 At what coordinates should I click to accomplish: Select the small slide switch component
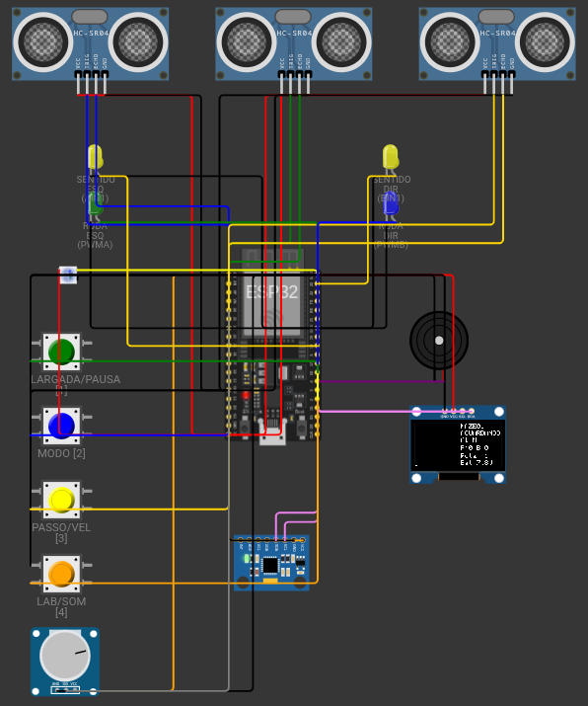[68, 275]
